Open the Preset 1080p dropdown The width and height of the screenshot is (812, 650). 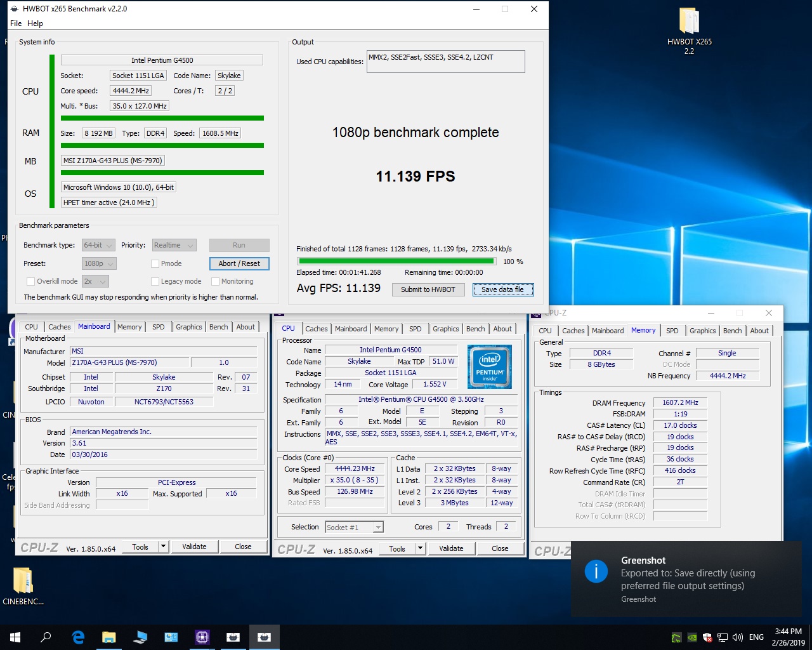pos(99,263)
